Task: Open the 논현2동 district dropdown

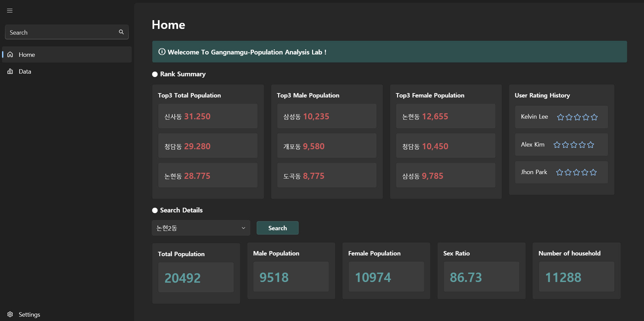Action: (201, 228)
